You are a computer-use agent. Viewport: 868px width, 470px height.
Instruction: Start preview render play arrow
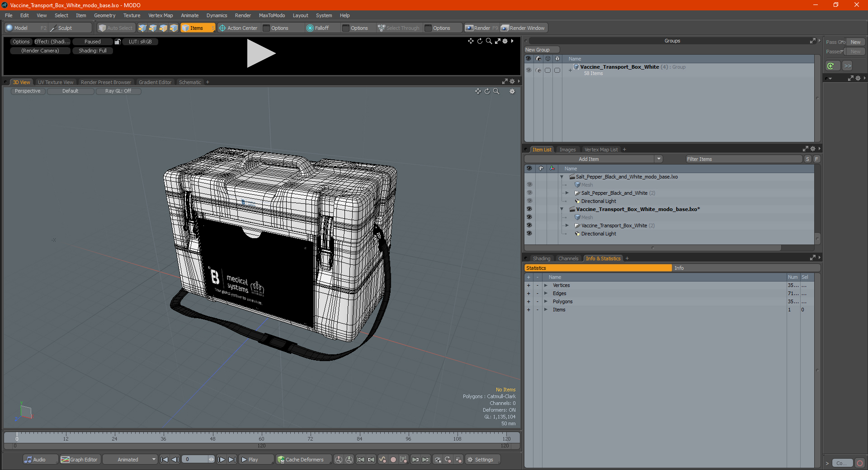click(261, 53)
